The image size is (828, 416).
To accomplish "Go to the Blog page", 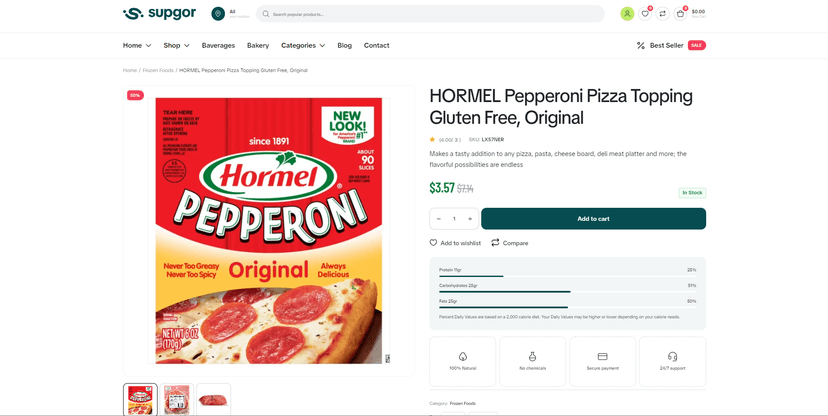I will click(344, 45).
